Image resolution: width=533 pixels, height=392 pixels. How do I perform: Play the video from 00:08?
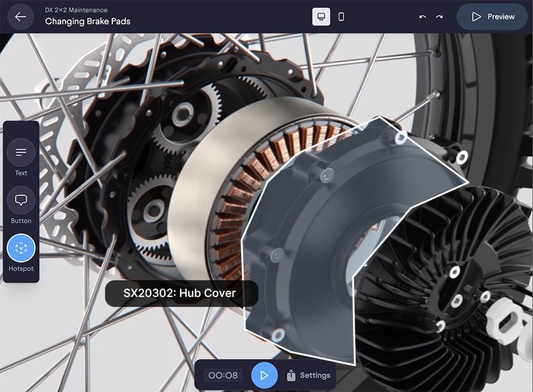click(265, 375)
